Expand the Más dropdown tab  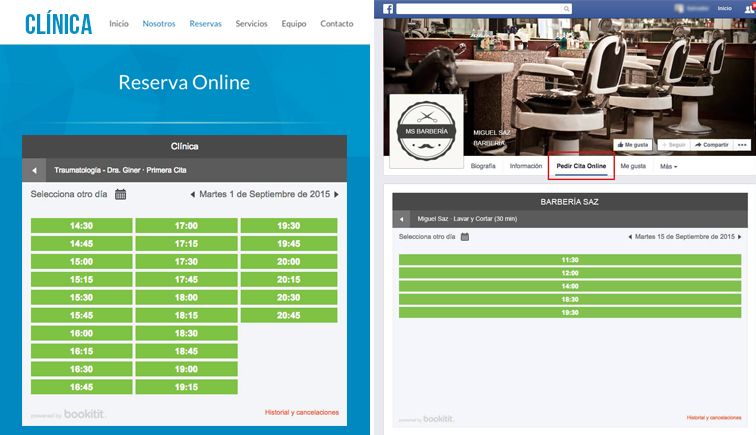(x=669, y=166)
